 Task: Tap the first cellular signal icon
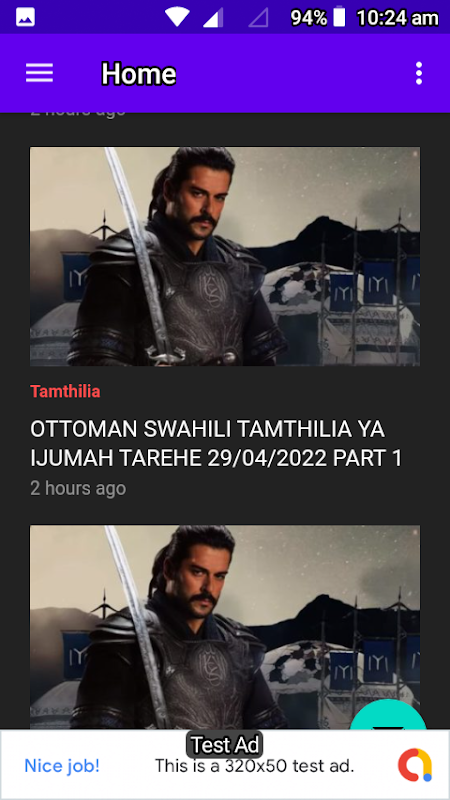coord(213,18)
